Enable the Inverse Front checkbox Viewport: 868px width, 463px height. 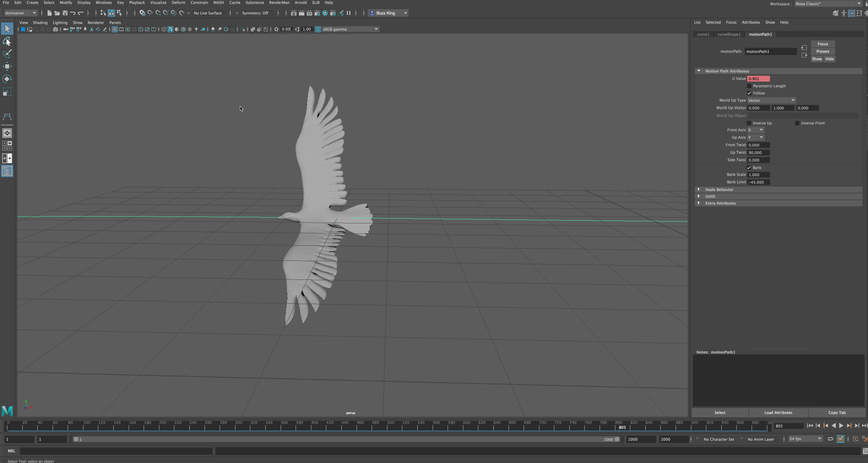(797, 123)
